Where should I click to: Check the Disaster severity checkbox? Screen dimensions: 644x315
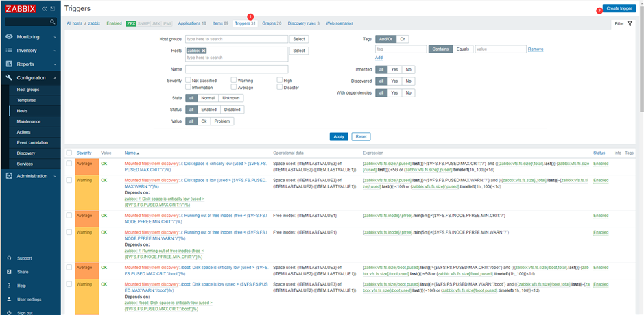click(280, 87)
